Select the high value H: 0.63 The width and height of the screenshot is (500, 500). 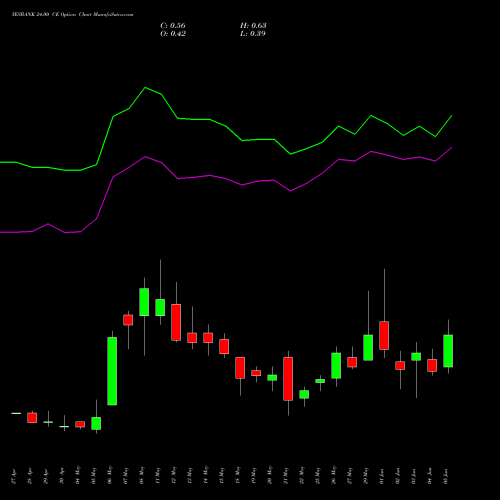pos(253,26)
